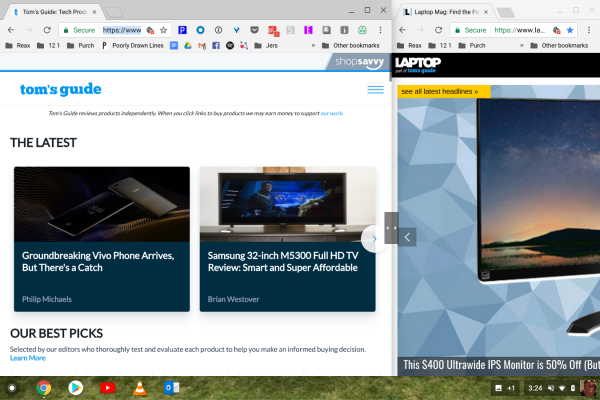Image resolution: width=600 pixels, height=400 pixels.
Task: Click the user avatar in the shelf
Action: [x=588, y=388]
